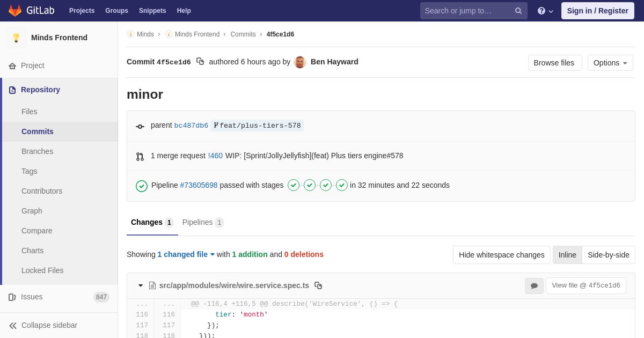Image resolution: width=644 pixels, height=338 pixels.
Task: Click the Minds Frontend project title in sidebar
Action: [59, 38]
